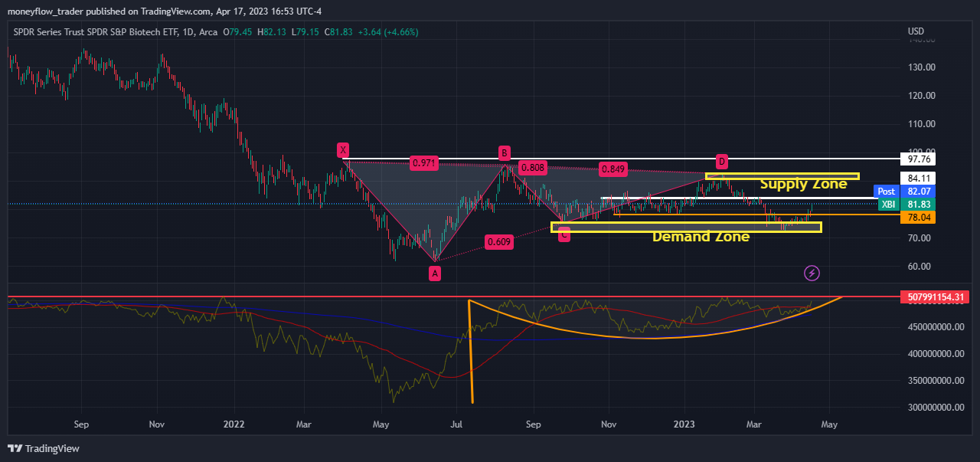Select the Supply Zone text annotation
The image size is (980, 462).
(803, 184)
